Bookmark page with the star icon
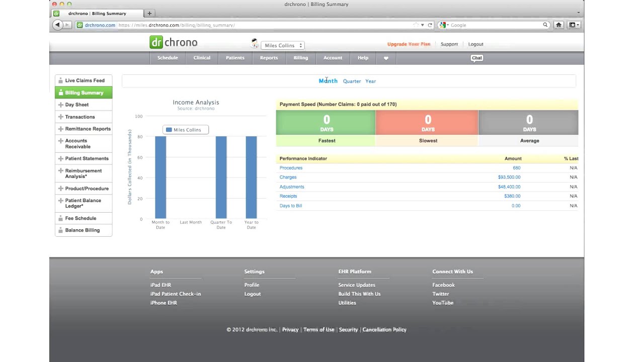The height and width of the screenshot is (362, 644). 416,25
